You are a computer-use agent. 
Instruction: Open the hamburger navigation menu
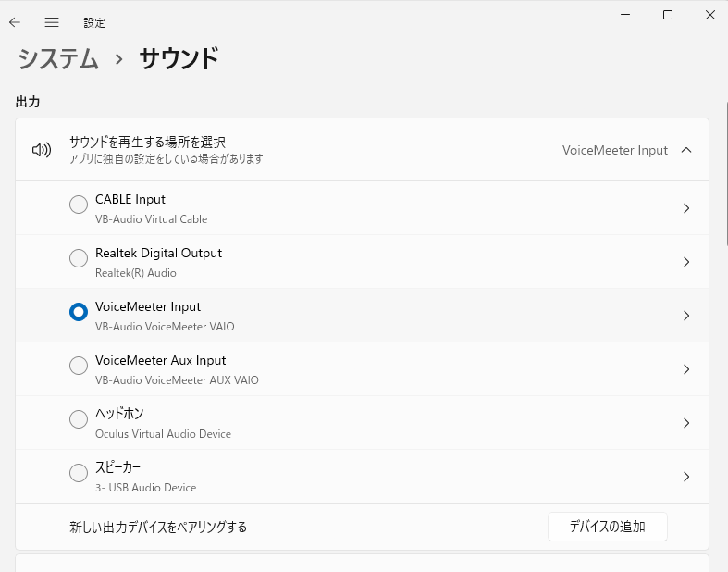coord(52,22)
